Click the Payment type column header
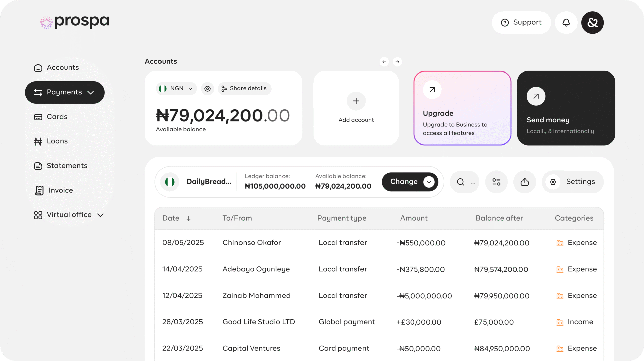This screenshot has height=361, width=644. [342, 218]
